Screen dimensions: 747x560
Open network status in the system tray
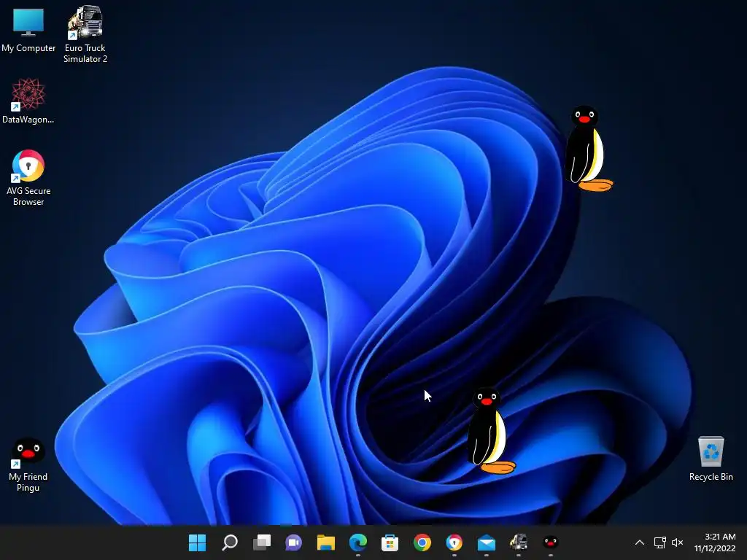pyautogui.click(x=659, y=542)
